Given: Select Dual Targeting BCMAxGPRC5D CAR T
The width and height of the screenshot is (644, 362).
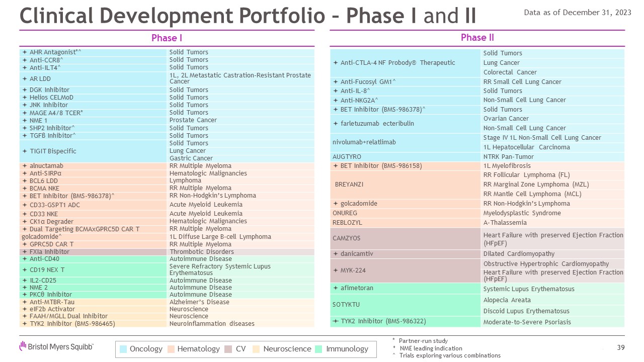Looking at the screenshot, I should pyautogui.click(x=93, y=229).
